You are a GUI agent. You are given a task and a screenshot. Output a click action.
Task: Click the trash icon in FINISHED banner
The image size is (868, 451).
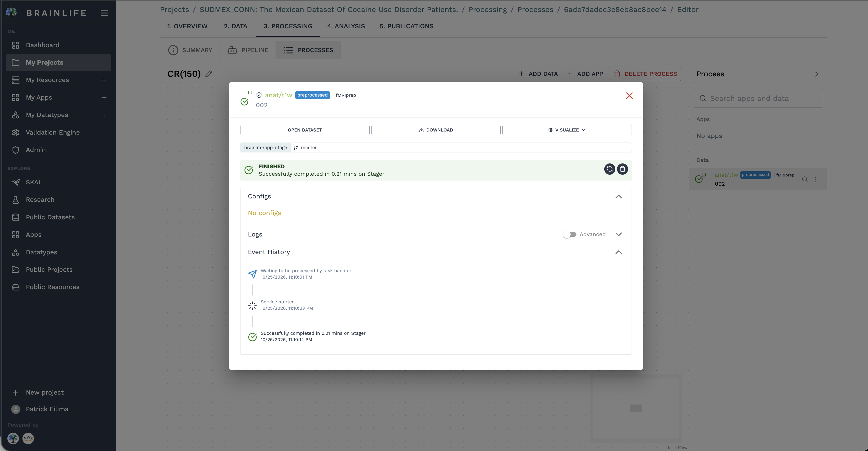click(622, 169)
